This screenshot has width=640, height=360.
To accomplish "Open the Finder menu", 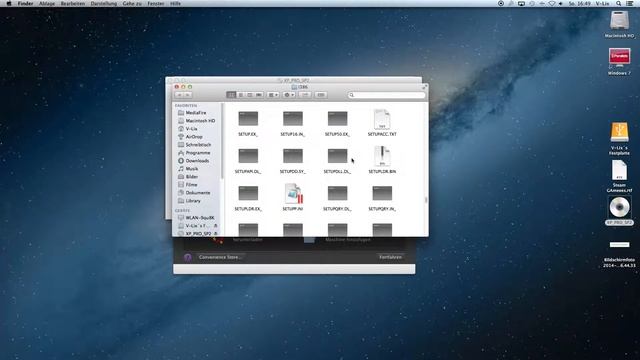I will click(x=25, y=3).
